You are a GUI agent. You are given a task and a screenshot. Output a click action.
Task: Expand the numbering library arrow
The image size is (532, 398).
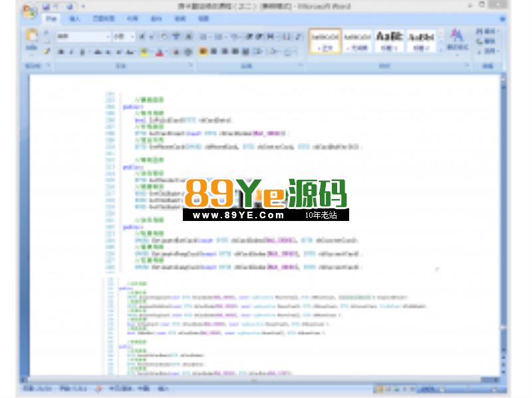pyautogui.click(x=225, y=37)
